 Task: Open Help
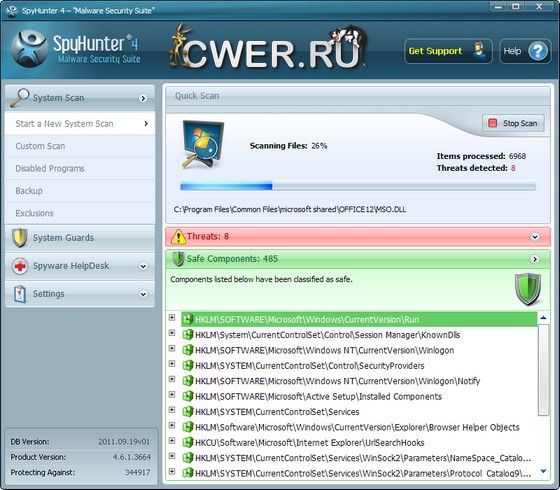(x=525, y=51)
